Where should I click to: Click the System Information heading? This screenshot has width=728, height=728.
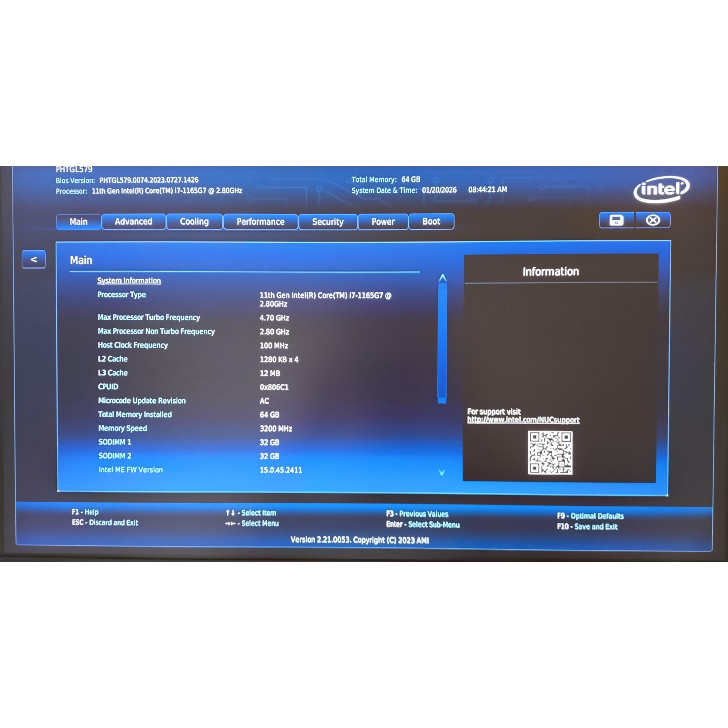[x=129, y=280]
